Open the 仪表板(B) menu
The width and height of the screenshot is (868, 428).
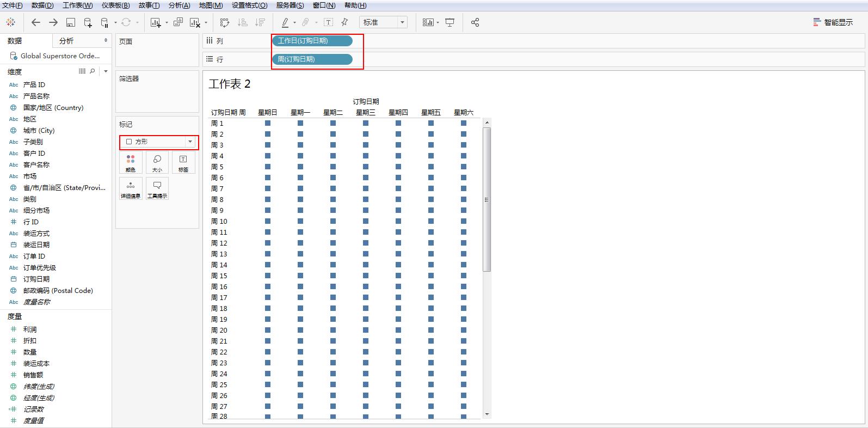115,5
